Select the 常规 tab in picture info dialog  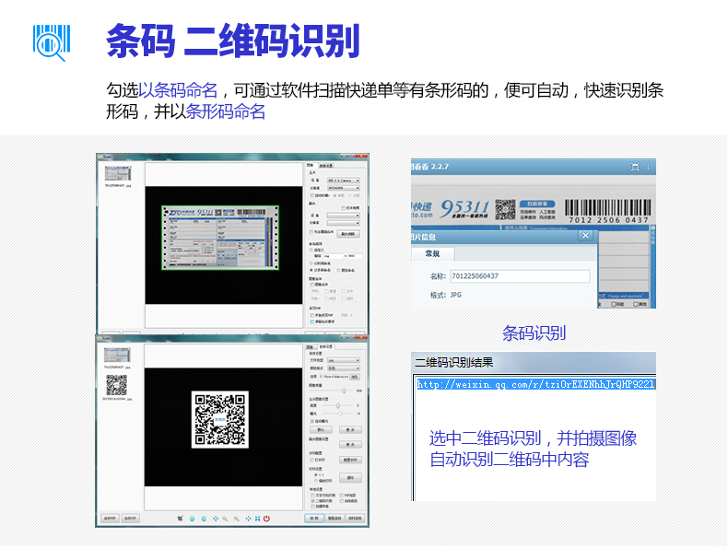[432, 254]
